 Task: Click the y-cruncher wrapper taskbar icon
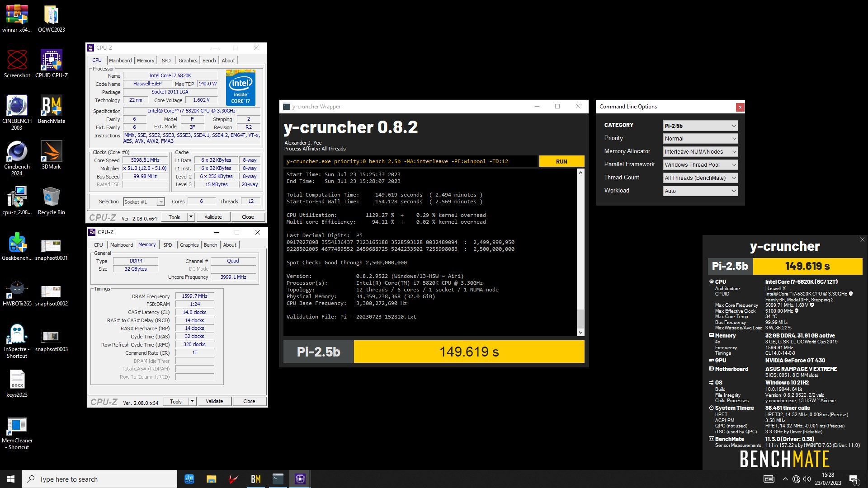click(x=278, y=479)
